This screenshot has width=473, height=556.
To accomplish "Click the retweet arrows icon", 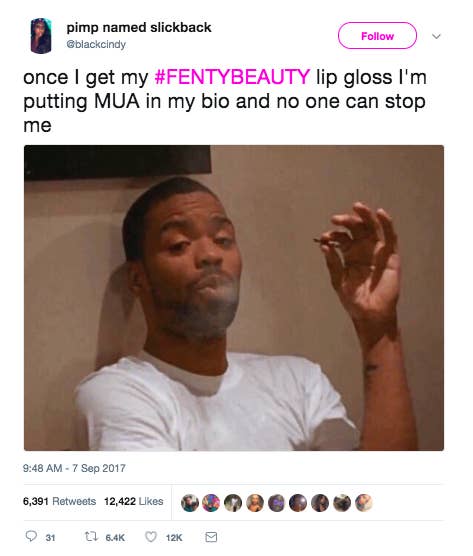I will (91, 537).
